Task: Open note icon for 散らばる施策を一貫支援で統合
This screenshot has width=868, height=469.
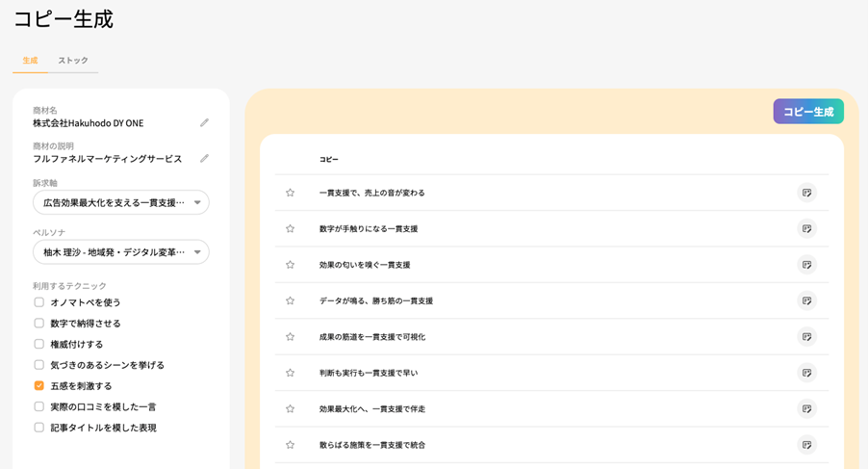Action: [806, 445]
